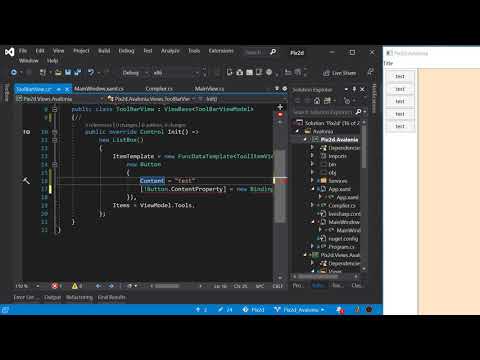Collapse the ToolBarView class outlining region
This screenshot has height=360, width=480.
click(55, 109)
